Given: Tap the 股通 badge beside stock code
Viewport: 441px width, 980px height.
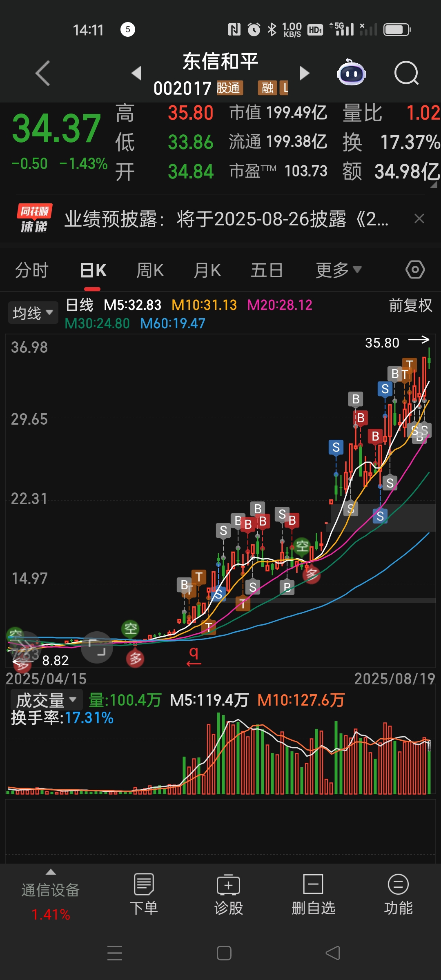Looking at the screenshot, I should 229,88.
